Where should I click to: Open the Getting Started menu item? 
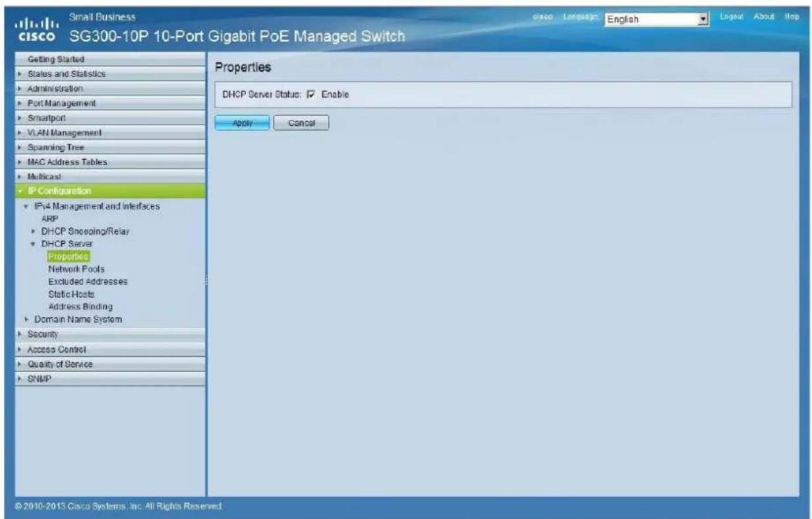pos(110,60)
